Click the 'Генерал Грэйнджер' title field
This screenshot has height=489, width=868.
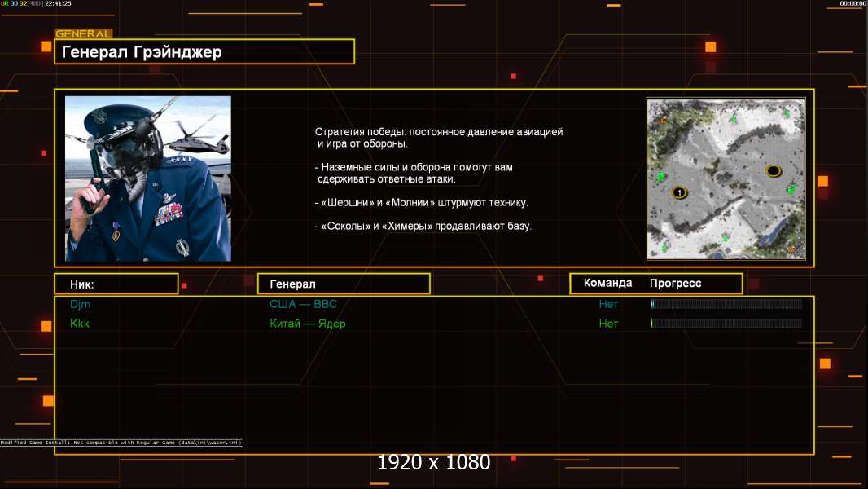click(204, 51)
